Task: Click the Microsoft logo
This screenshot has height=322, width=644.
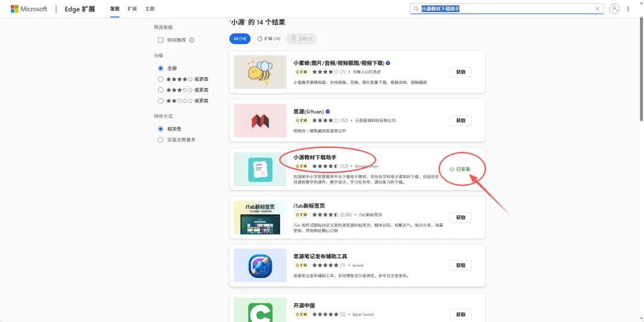Action: [x=29, y=8]
